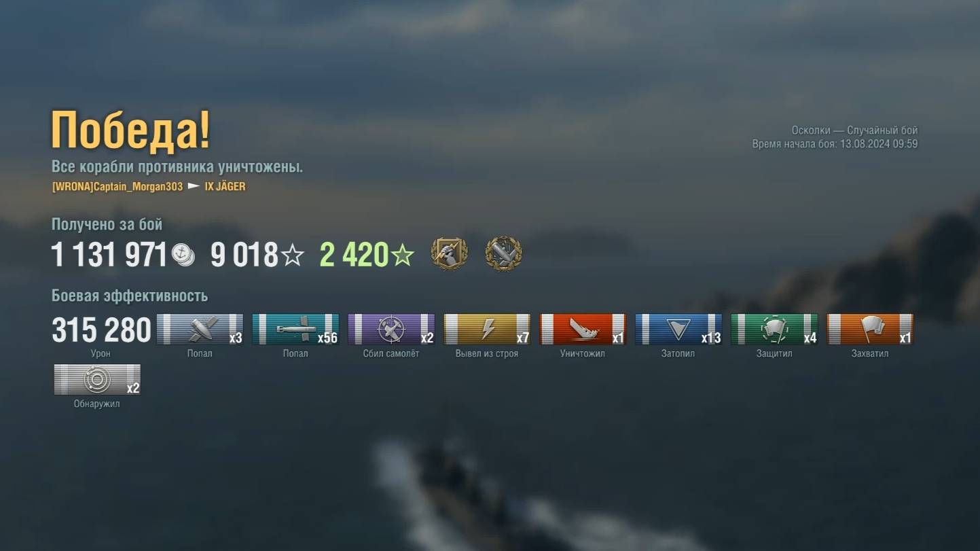Click the 315 280 damage value
Screen dimensions: 980x551
point(102,331)
